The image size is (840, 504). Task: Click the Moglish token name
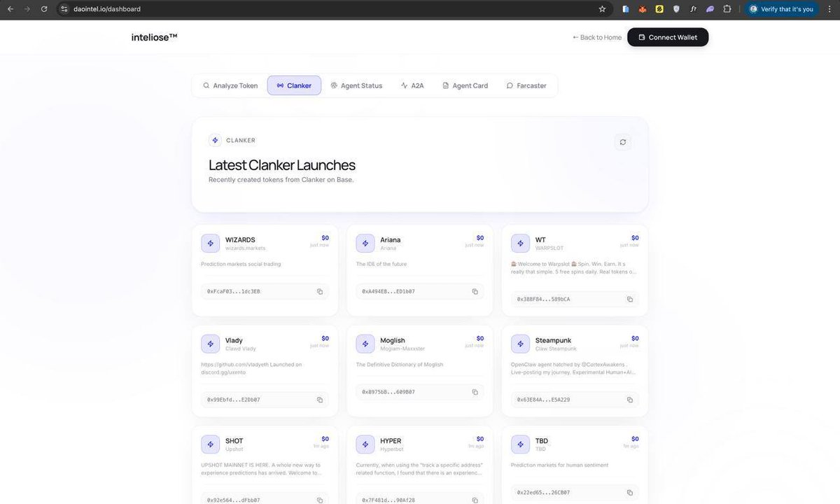[393, 340]
